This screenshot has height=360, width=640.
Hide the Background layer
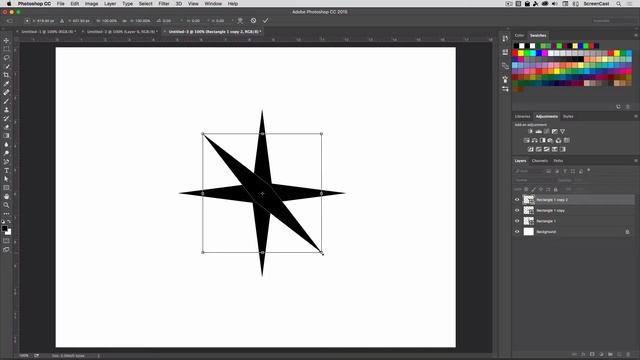point(517,231)
